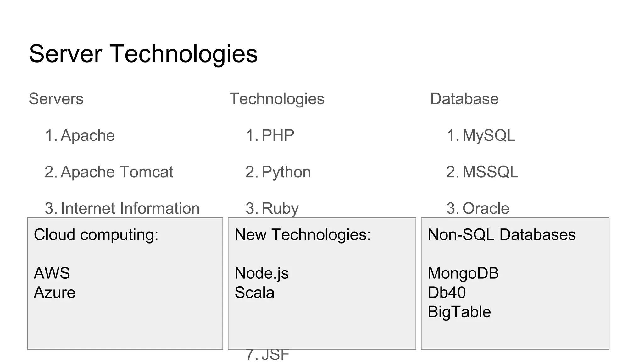Select the "Node.js" text line
644x362 pixels.
262,273
